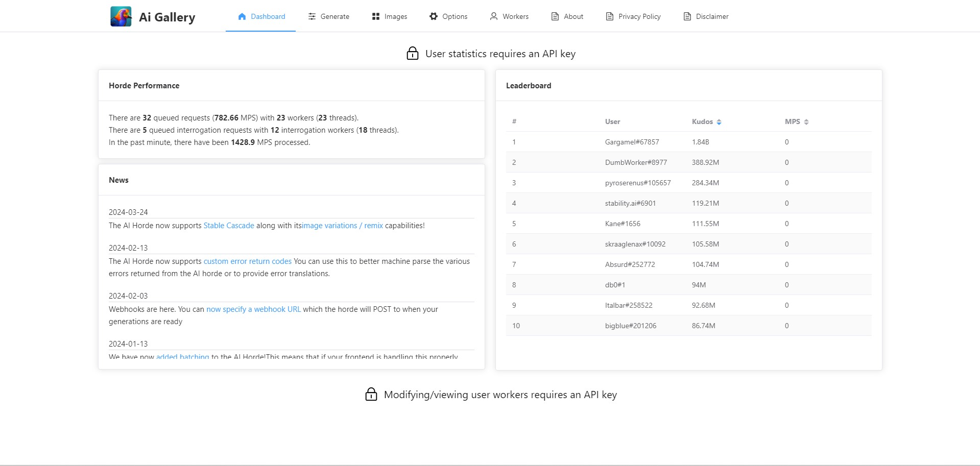Sort leaderboard by MPS arrows

806,122
